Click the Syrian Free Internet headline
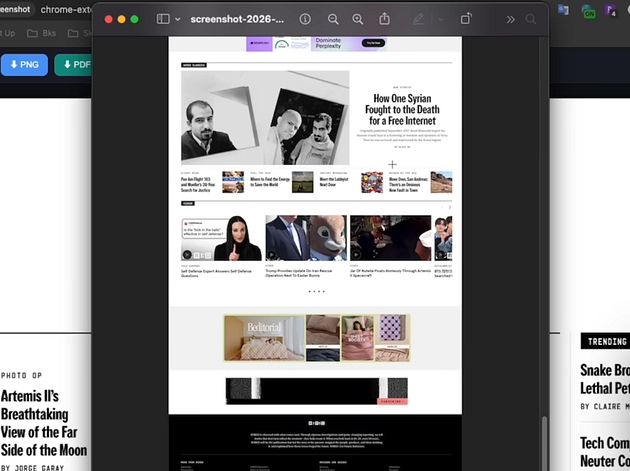The height and width of the screenshot is (471, 630). point(401,109)
